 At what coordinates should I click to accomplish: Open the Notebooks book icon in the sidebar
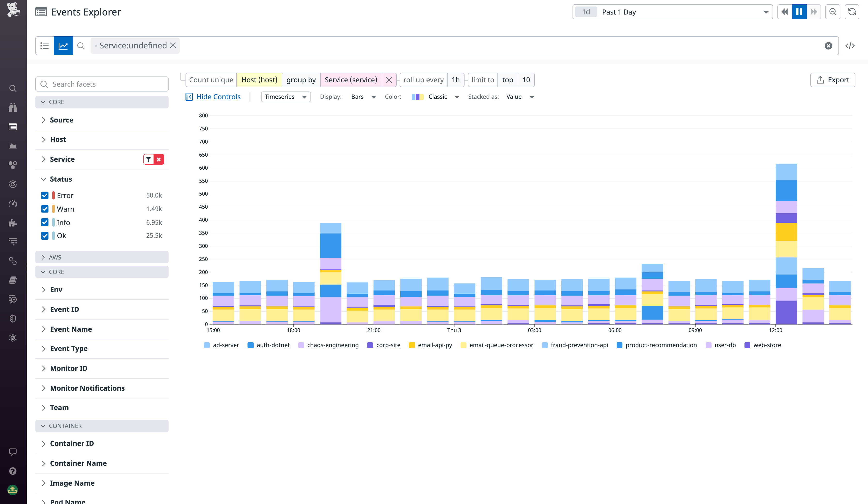(x=13, y=280)
